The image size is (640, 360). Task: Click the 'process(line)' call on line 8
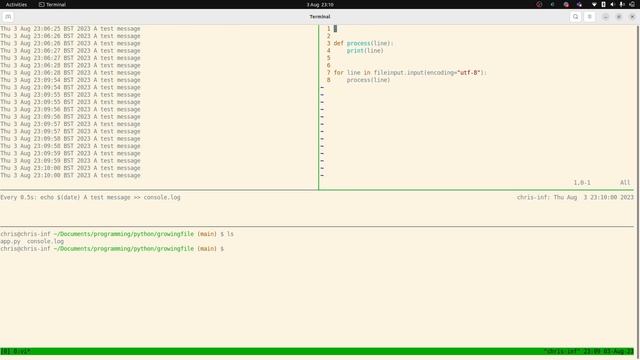[369, 80]
